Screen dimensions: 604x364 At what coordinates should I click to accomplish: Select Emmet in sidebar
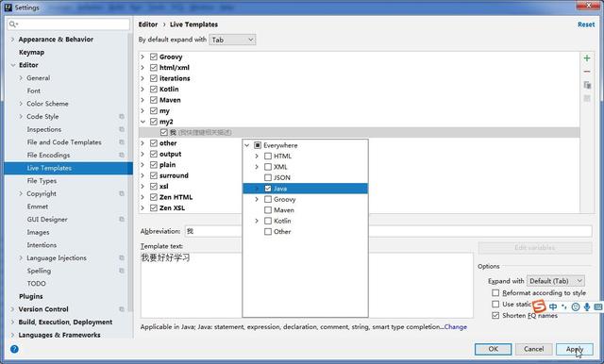point(38,207)
